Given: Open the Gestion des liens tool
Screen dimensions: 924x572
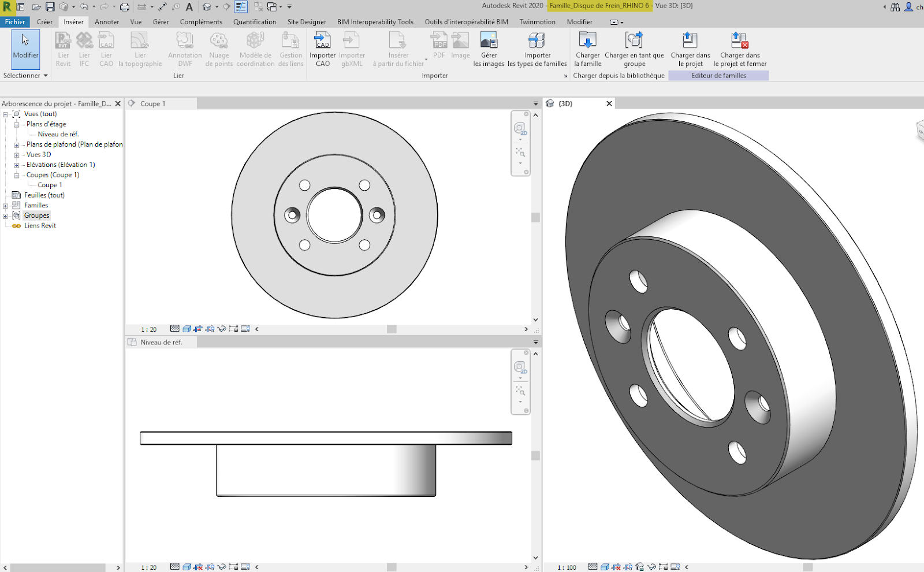Looking at the screenshot, I should tap(290, 49).
